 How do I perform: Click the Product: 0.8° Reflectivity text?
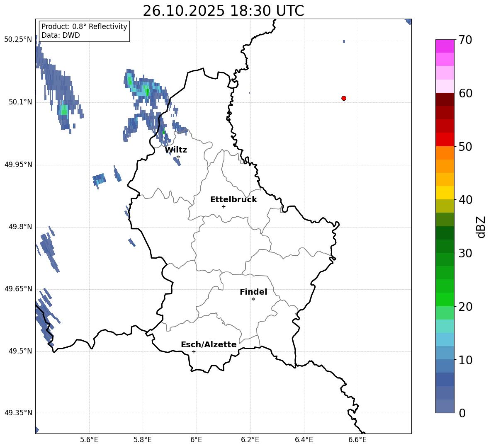tap(84, 26)
